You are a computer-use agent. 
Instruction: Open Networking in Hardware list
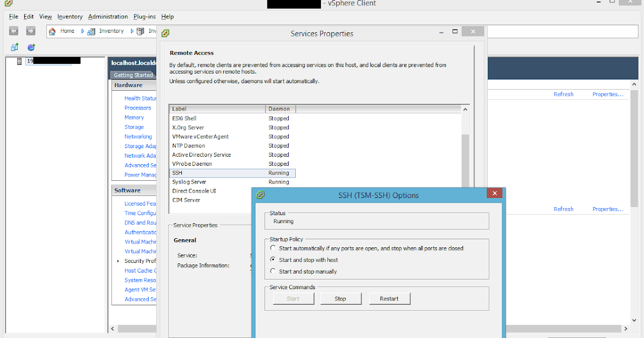tap(138, 137)
